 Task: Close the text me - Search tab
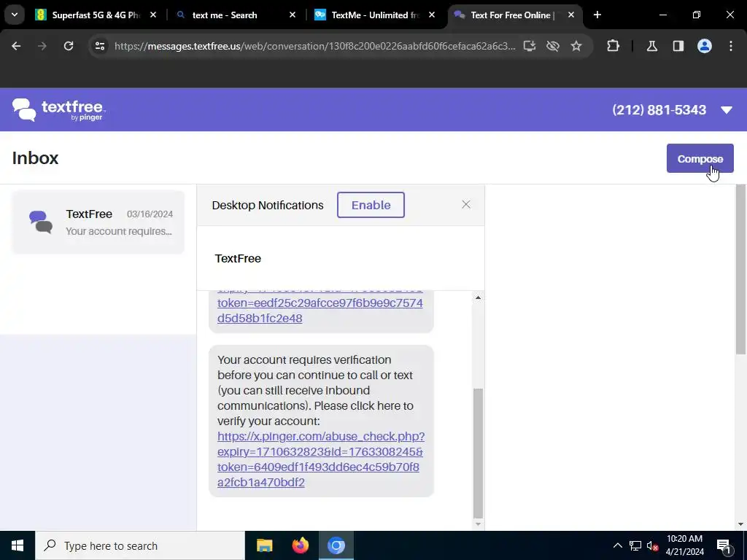(x=293, y=15)
